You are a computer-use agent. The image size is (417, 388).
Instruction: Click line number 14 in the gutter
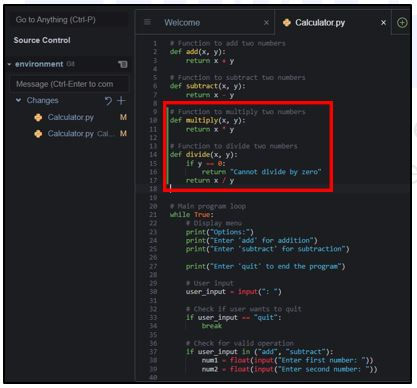153,155
